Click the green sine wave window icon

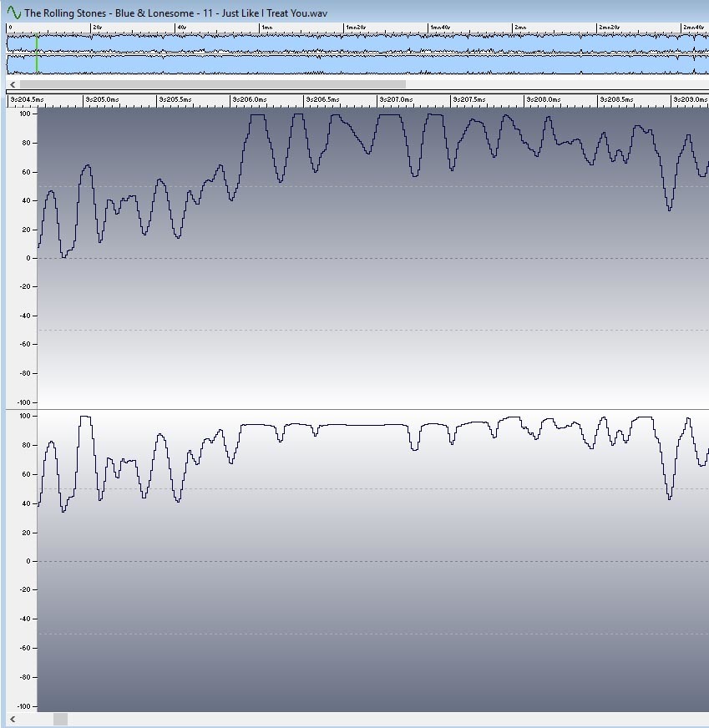[13, 13]
